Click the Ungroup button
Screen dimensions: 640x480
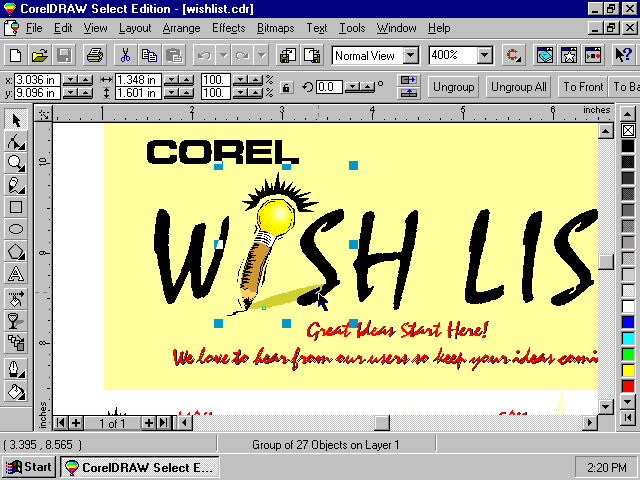coord(453,87)
